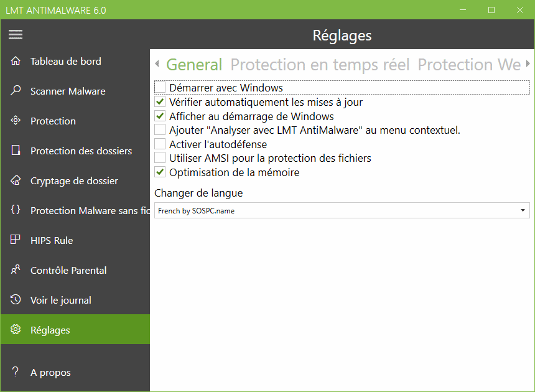Uncheck Vérifier automatiquement les mises à jour

point(160,101)
